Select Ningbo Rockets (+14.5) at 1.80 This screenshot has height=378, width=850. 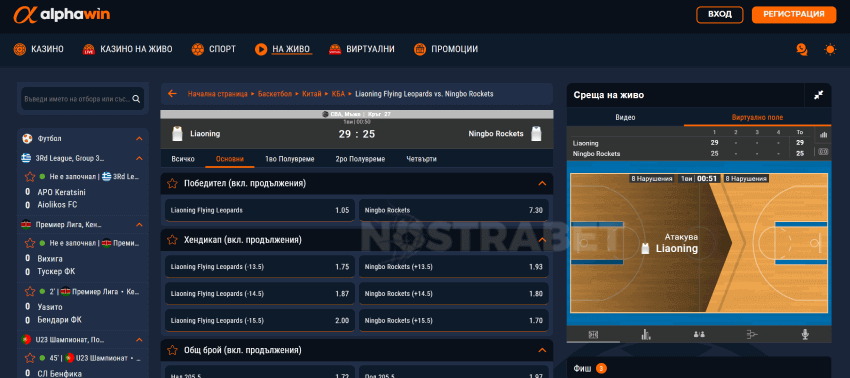point(454,293)
